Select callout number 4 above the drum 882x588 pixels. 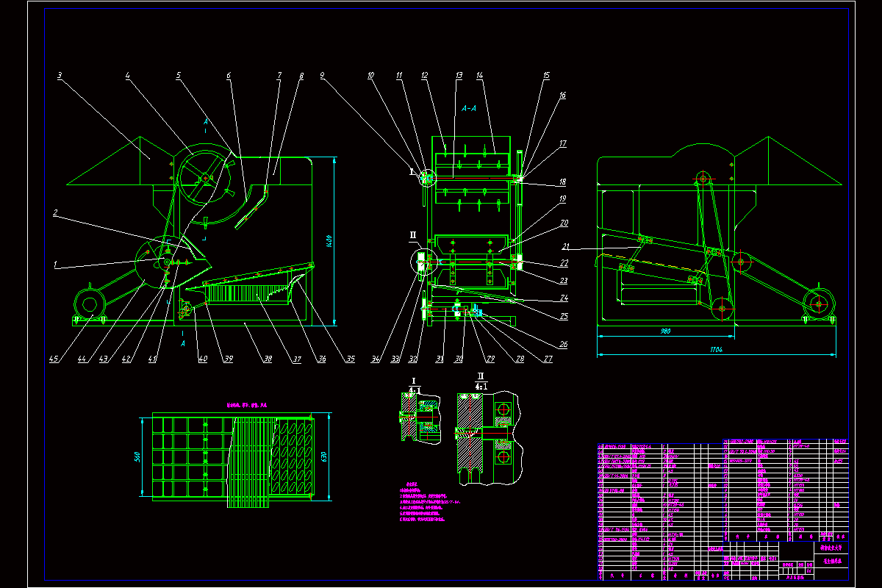point(127,74)
